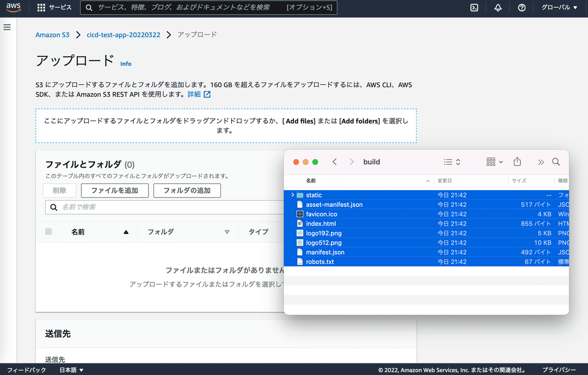Switch the Finder list view control

pyautogui.click(x=452, y=162)
